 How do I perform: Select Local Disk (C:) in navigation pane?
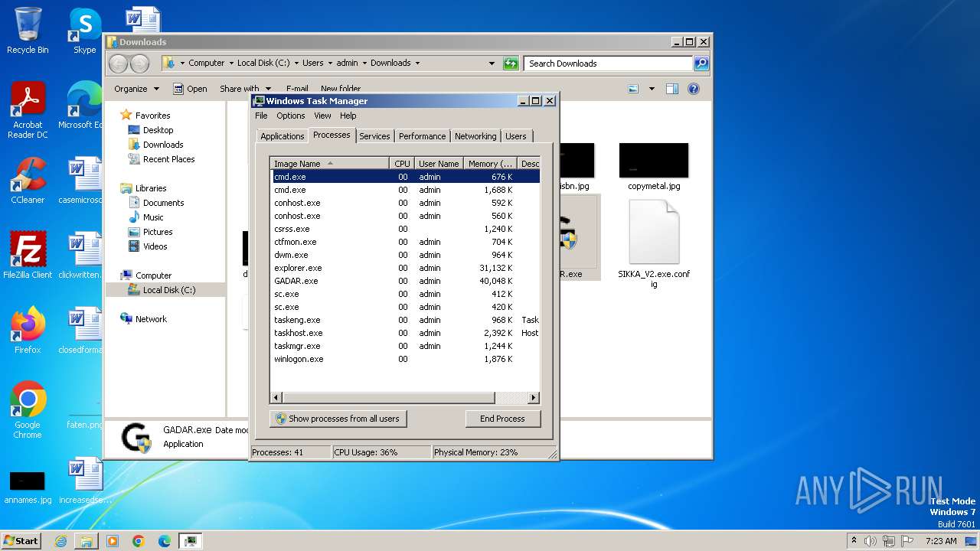168,290
